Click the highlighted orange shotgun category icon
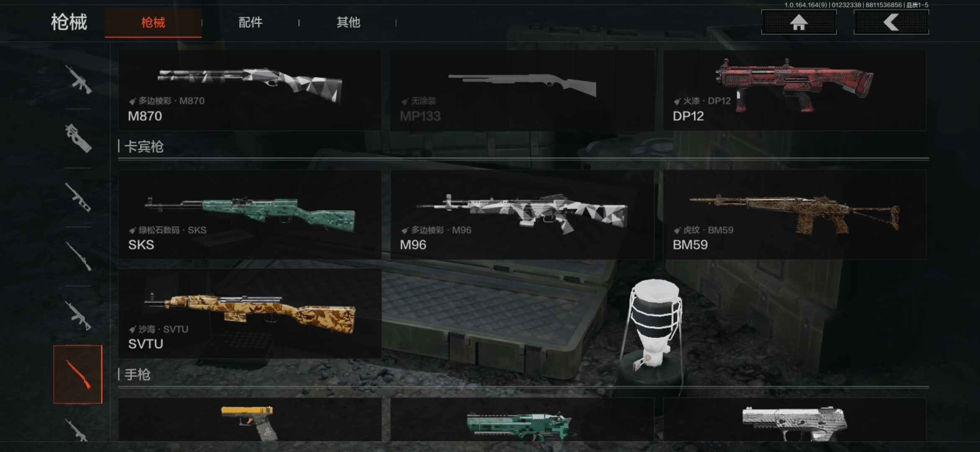This screenshot has width=980, height=452. [x=78, y=374]
